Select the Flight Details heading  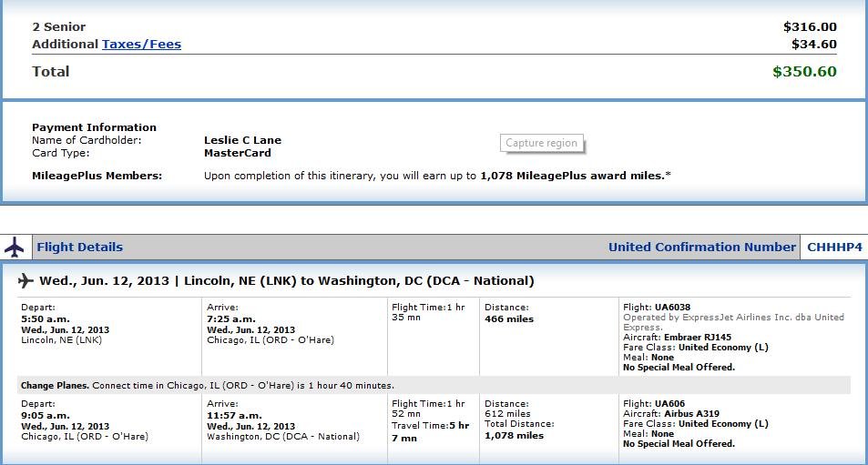coord(80,248)
